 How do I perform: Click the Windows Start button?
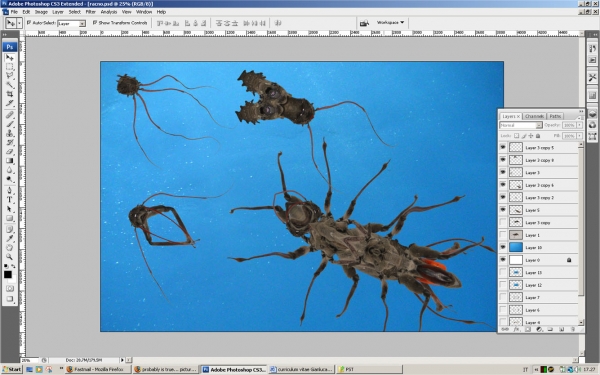coord(11,369)
